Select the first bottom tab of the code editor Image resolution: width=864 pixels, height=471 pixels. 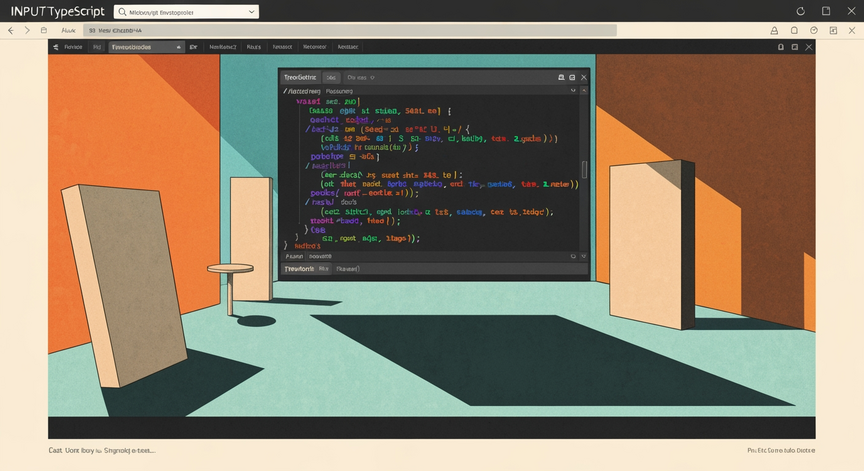tap(299, 269)
